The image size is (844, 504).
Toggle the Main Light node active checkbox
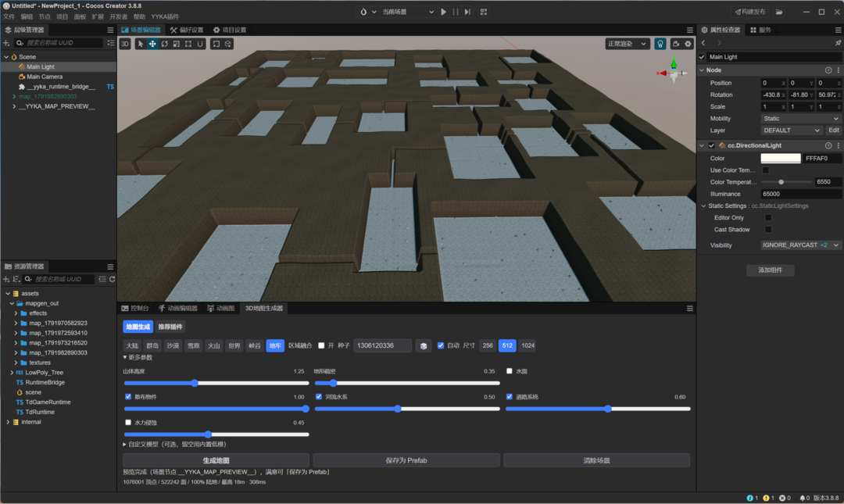(702, 56)
